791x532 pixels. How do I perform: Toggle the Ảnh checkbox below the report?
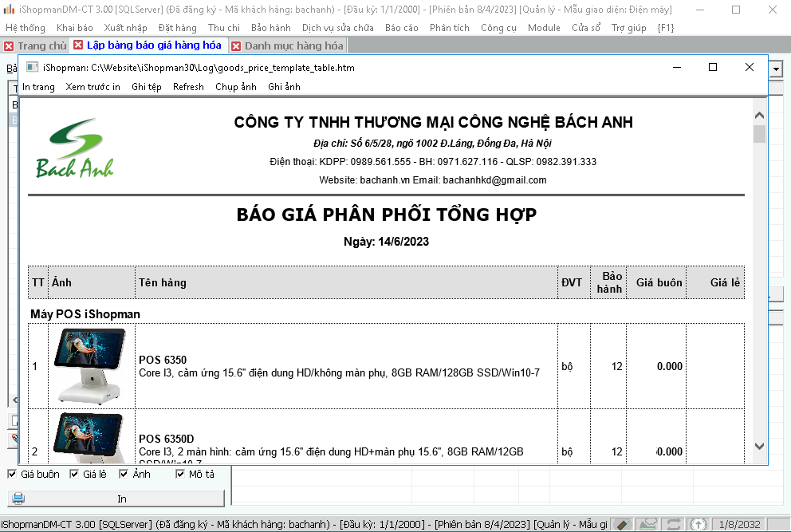(124, 474)
